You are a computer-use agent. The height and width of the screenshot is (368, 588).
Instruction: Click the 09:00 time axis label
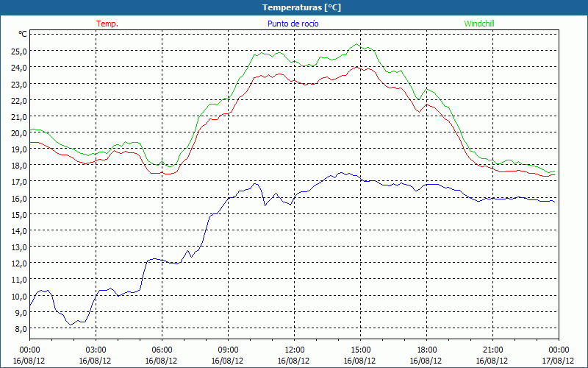click(x=228, y=350)
